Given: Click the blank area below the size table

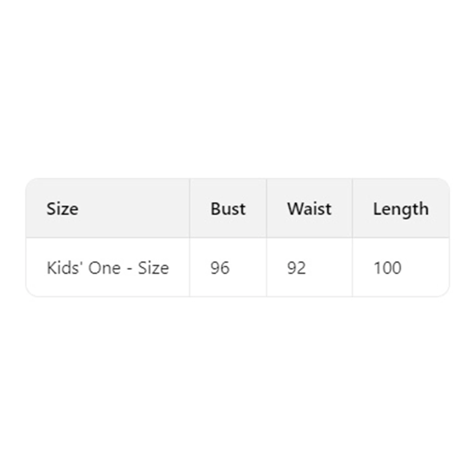Looking at the screenshot, I should coord(238,387).
